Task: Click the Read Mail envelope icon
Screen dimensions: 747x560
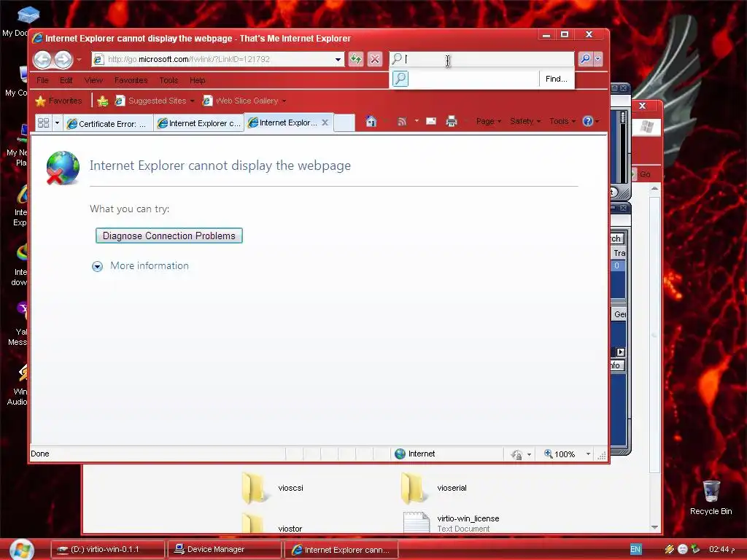Action: point(431,121)
